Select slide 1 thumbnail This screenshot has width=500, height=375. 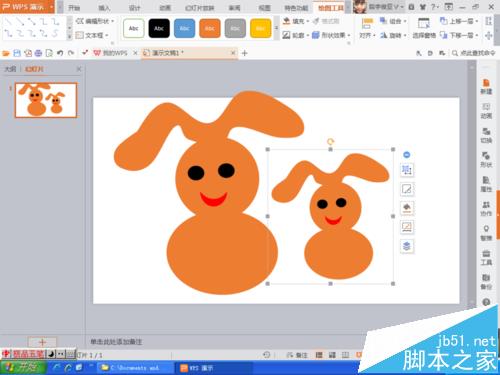click(x=46, y=100)
